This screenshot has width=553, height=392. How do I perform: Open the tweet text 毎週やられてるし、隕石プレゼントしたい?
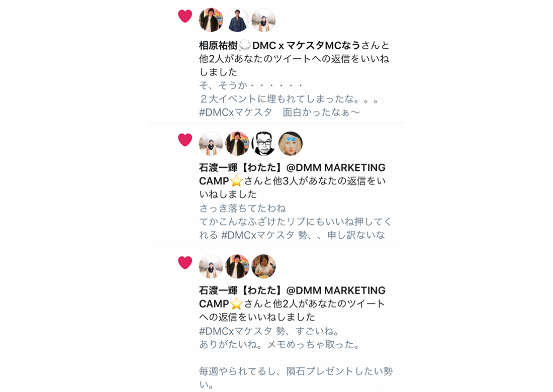tap(296, 377)
